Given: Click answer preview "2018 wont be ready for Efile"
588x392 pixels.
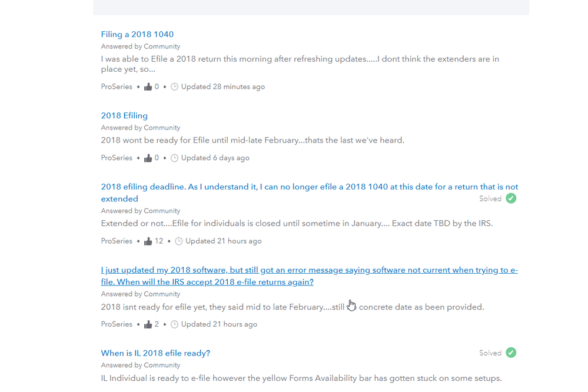Looking at the screenshot, I should point(253,140).
